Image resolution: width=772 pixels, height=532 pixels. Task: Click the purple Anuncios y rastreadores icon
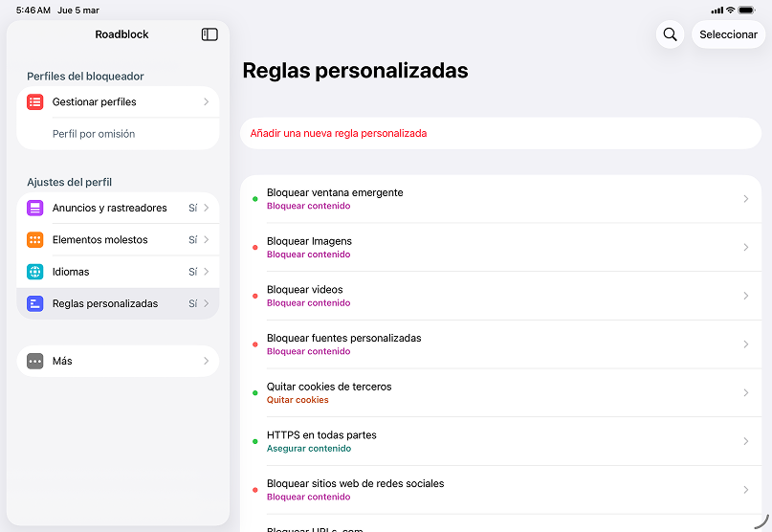click(35, 208)
